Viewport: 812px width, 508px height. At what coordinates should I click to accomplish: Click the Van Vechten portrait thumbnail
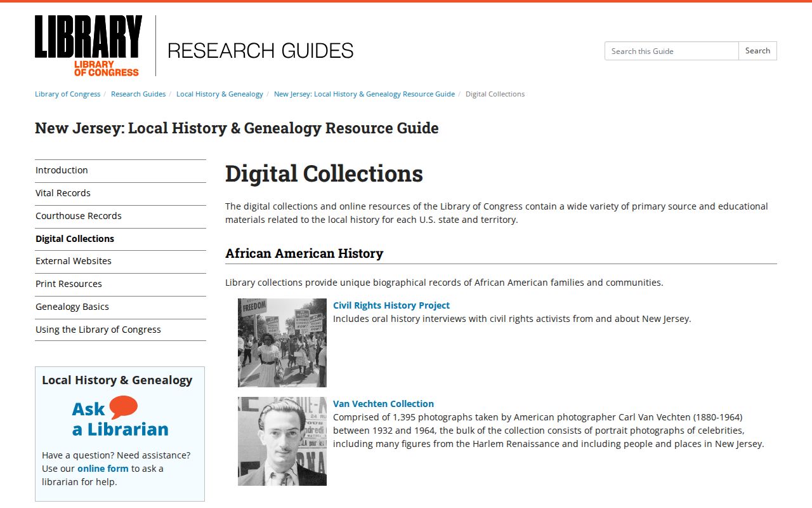pyautogui.click(x=282, y=441)
